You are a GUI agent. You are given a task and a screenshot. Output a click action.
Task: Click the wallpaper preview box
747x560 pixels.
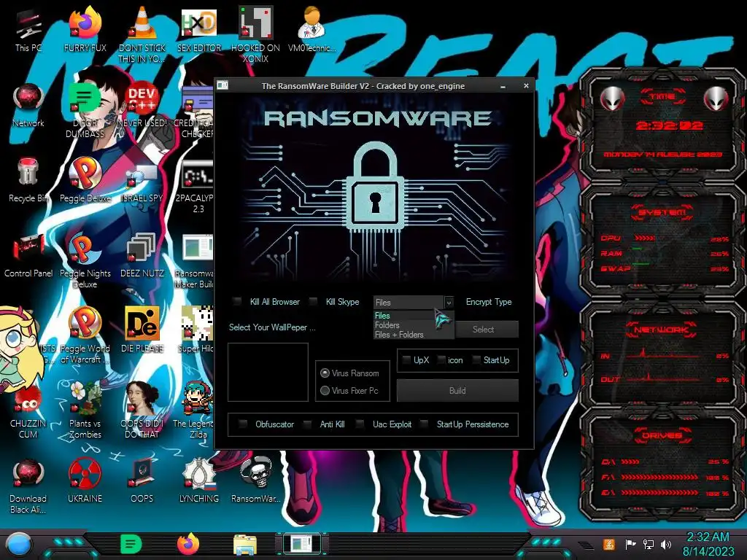pyautogui.click(x=268, y=372)
